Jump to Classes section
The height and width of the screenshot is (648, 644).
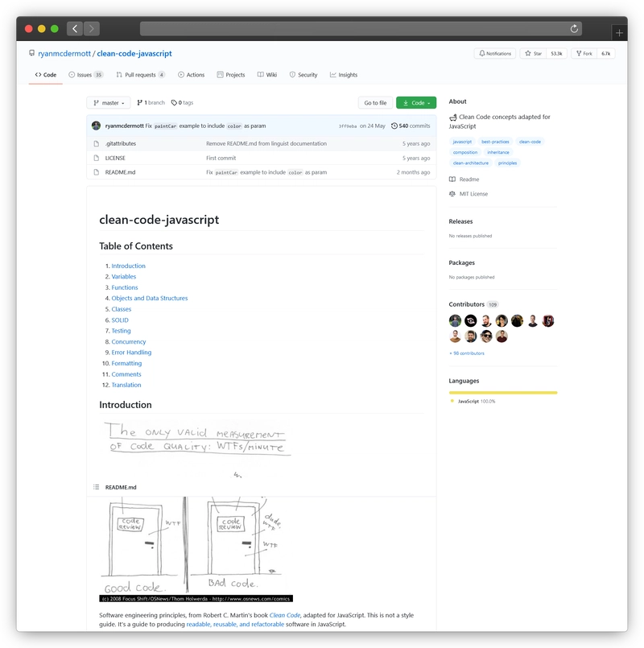tap(121, 309)
